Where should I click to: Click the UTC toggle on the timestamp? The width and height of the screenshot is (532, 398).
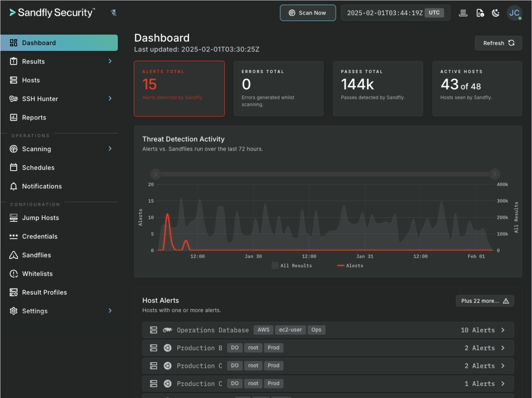coord(435,13)
